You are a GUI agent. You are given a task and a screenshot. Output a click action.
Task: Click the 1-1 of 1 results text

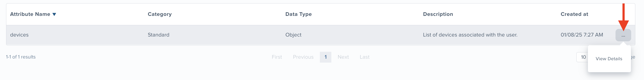click(21, 57)
